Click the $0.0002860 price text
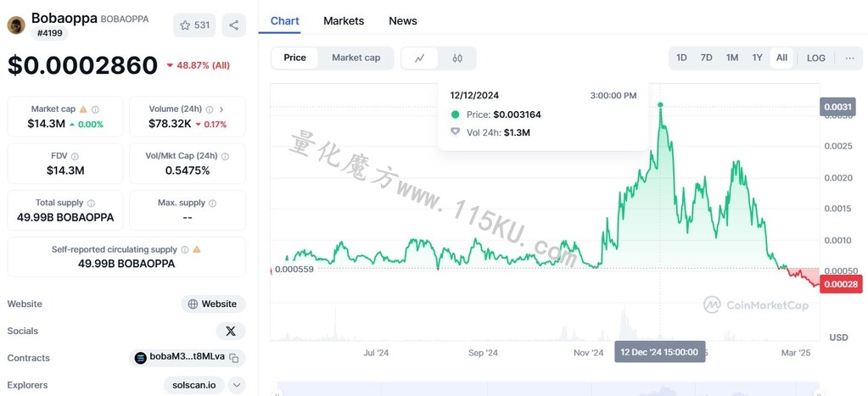This screenshot has width=868, height=396. click(x=82, y=65)
